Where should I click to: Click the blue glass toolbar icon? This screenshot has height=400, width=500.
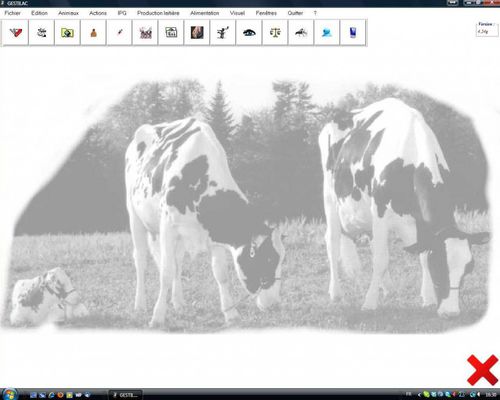pyautogui.click(x=353, y=32)
